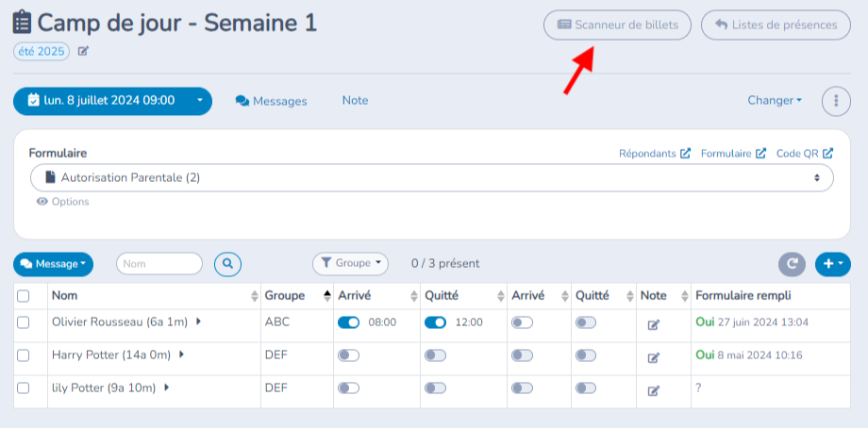The width and height of the screenshot is (868, 429).
Task: Open the Note tab
Action: coord(356,101)
